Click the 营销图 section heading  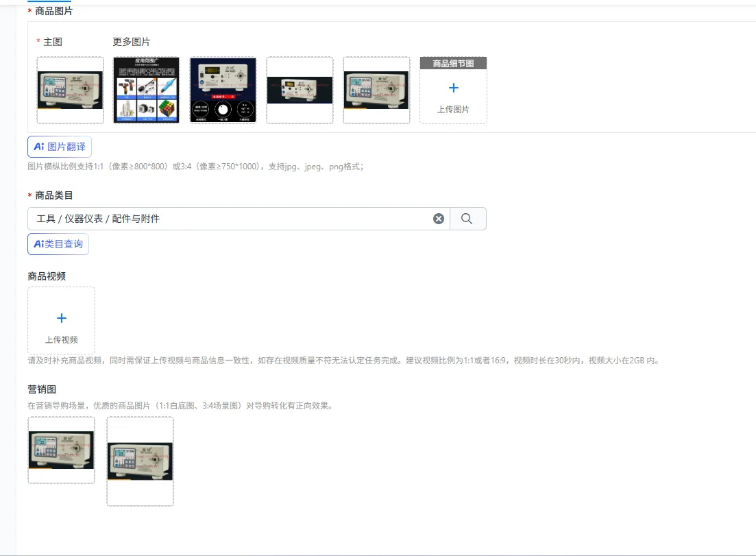point(42,389)
